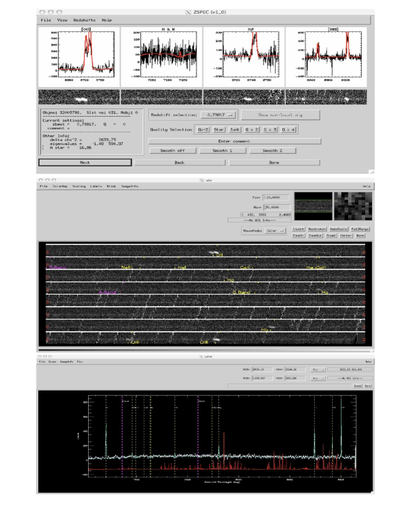Apply Smooth 2
The height and width of the screenshot is (532, 411).
click(272, 151)
